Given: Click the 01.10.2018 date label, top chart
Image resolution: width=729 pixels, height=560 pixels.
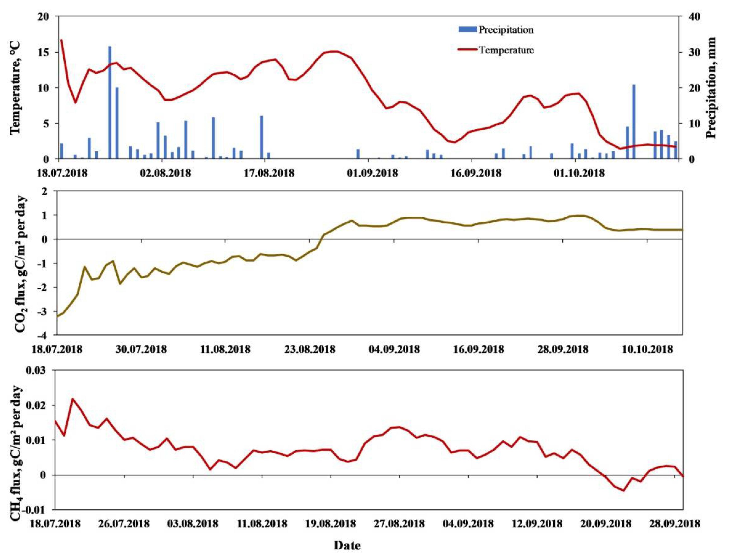Looking at the screenshot, I should 579,173.
